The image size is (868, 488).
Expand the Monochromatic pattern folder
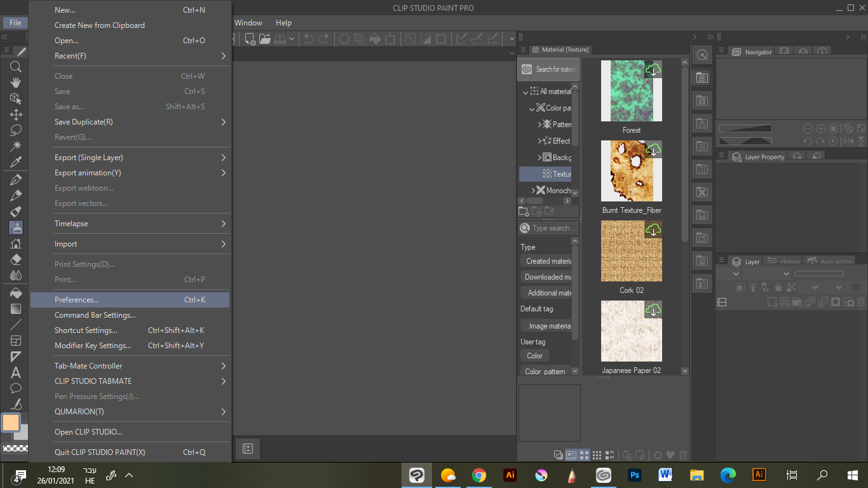(x=533, y=191)
